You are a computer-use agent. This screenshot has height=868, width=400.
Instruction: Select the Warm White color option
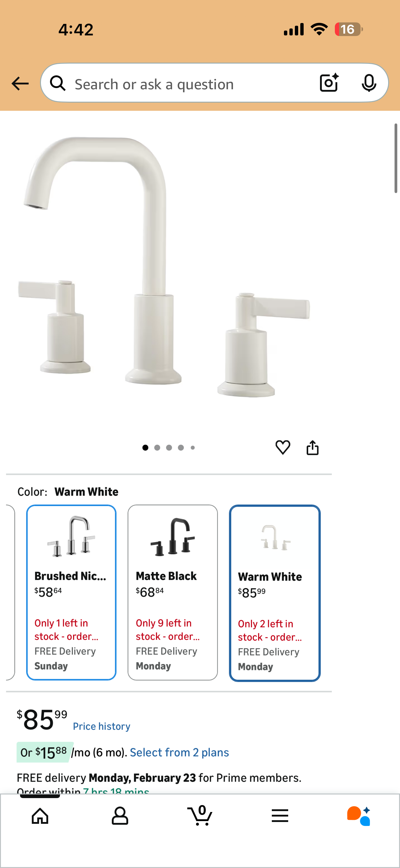coord(275,593)
